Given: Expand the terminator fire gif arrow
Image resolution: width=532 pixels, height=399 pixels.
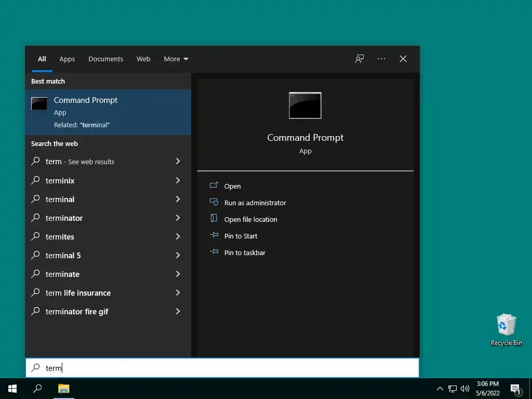Looking at the screenshot, I should (178, 311).
